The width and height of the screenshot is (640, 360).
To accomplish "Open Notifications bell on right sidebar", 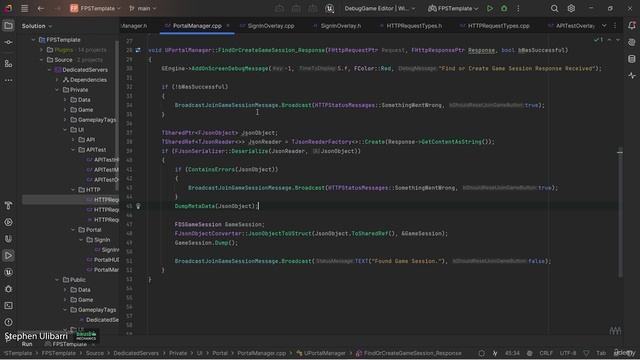I will point(632,26).
